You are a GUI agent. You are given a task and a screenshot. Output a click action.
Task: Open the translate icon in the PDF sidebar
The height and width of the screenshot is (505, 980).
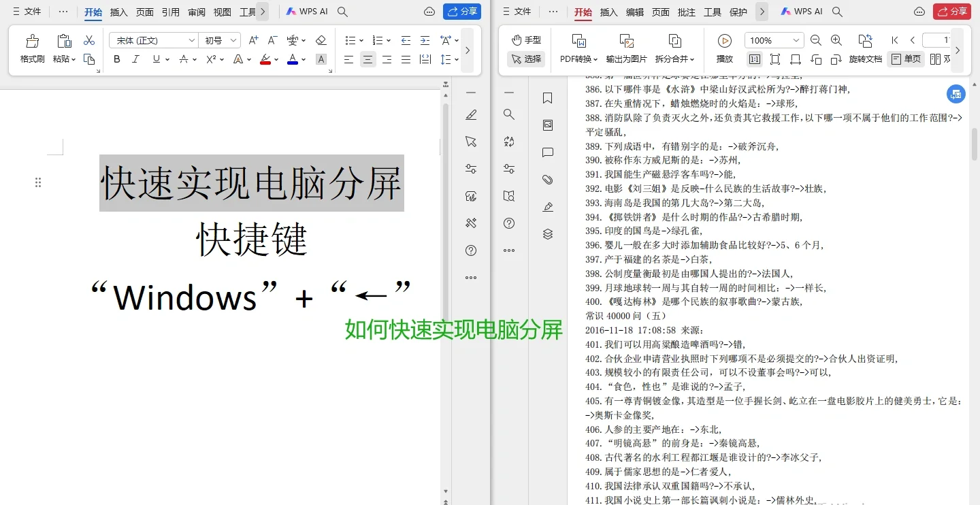point(509,142)
